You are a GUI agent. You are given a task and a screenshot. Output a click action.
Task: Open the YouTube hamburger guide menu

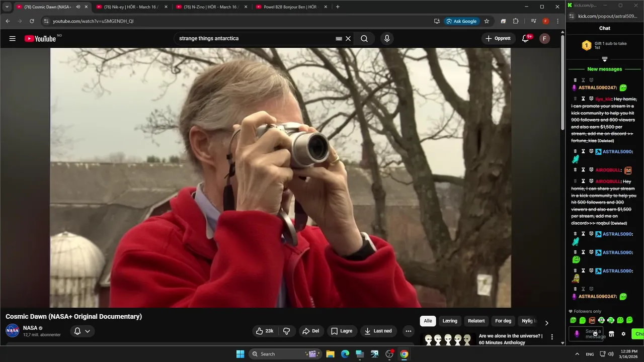13,39
